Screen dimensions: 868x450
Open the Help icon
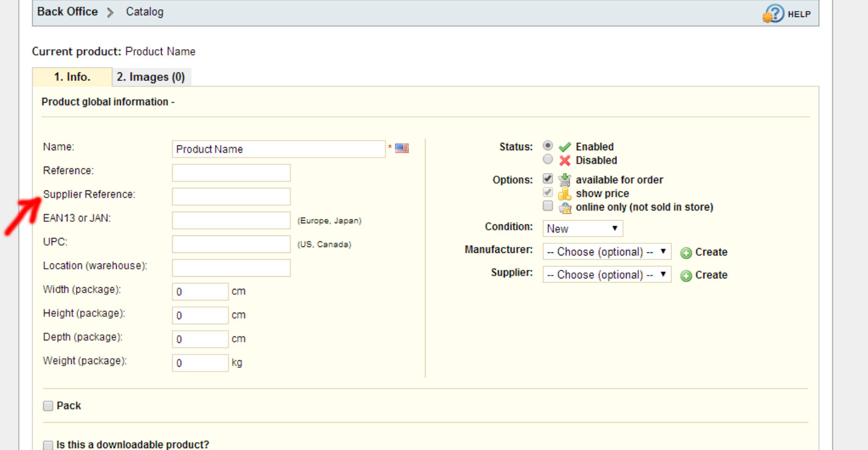[x=774, y=13]
